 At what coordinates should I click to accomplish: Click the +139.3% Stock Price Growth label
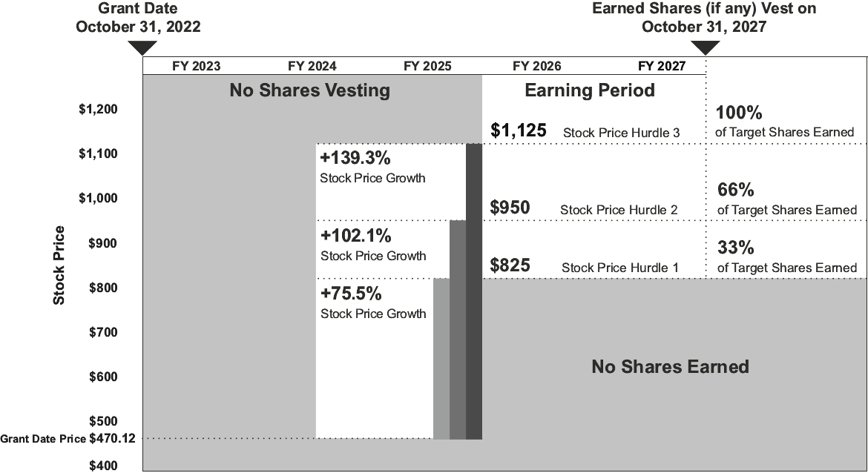(x=372, y=168)
